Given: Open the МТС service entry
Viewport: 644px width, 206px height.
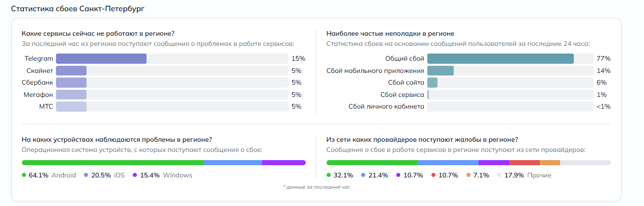Looking at the screenshot, I should 46,107.
